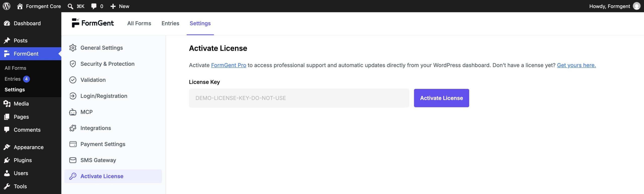
Task: Open Entries in sidebar submenu
Action: 13,79
